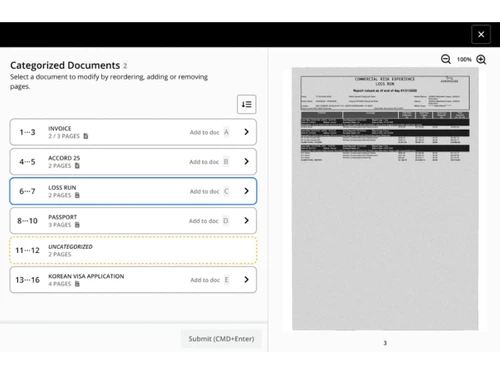Click the page icon beside Invoice 2/3 pages
The image size is (500, 375).
coord(86,136)
